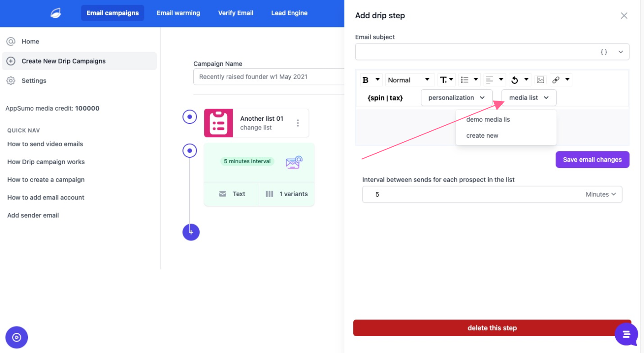Select 'demo media lis' from media list
Screen dimensions: 644x353
tap(488, 119)
